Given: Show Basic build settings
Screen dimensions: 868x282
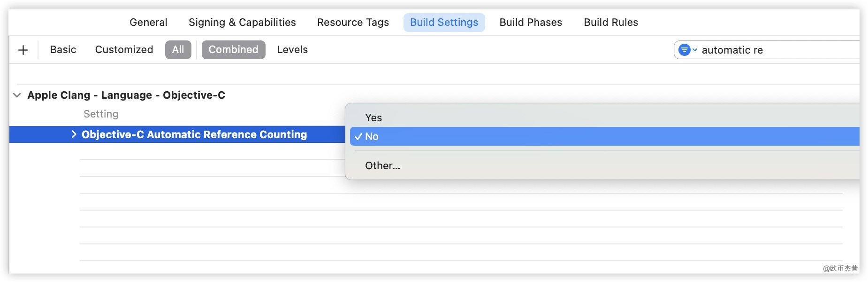Looking at the screenshot, I should click(63, 50).
